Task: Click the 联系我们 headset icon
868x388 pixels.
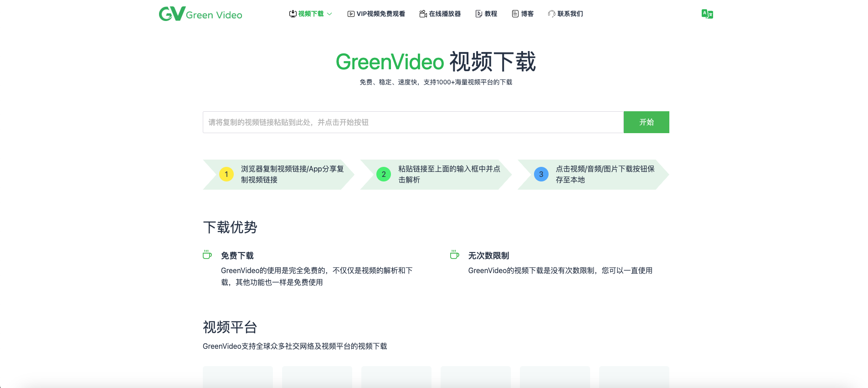Action: click(552, 14)
